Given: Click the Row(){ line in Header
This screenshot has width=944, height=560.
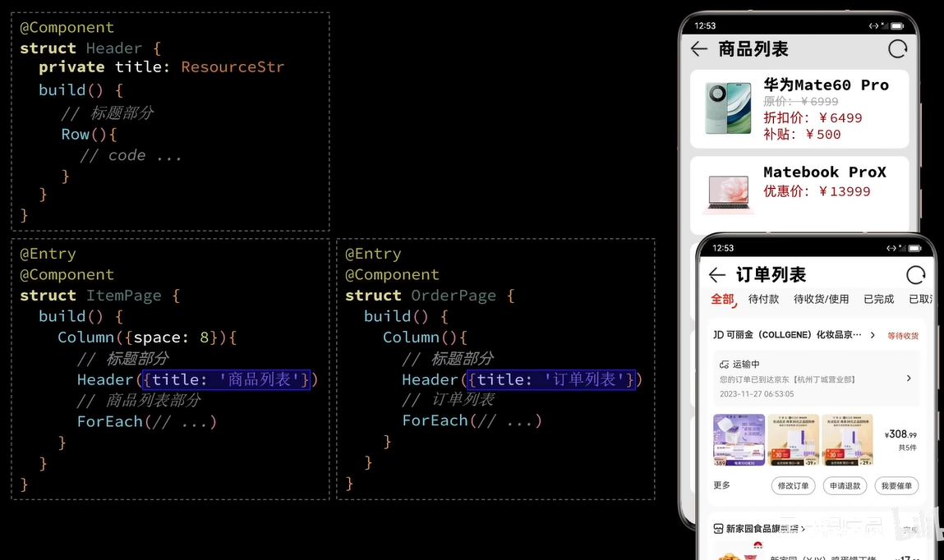Looking at the screenshot, I should pyautogui.click(x=89, y=134).
